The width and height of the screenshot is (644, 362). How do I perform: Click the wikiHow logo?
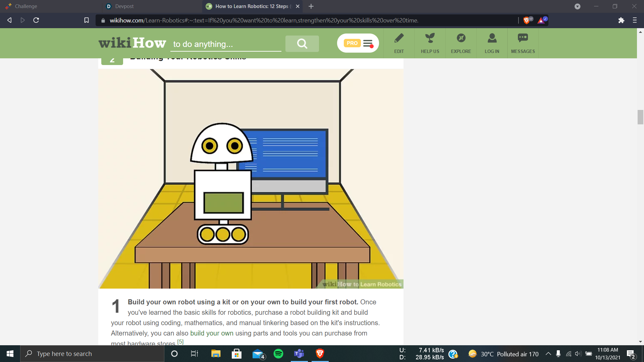pyautogui.click(x=132, y=43)
